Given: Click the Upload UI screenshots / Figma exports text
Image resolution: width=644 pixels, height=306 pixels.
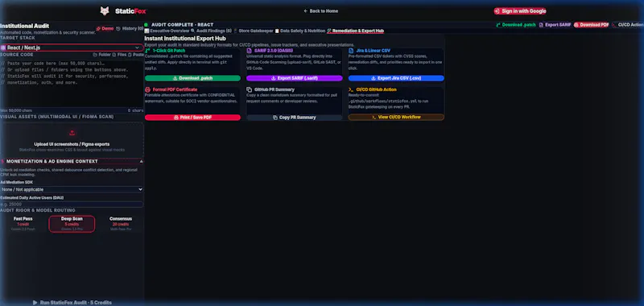Looking at the screenshot, I should 72,144.
